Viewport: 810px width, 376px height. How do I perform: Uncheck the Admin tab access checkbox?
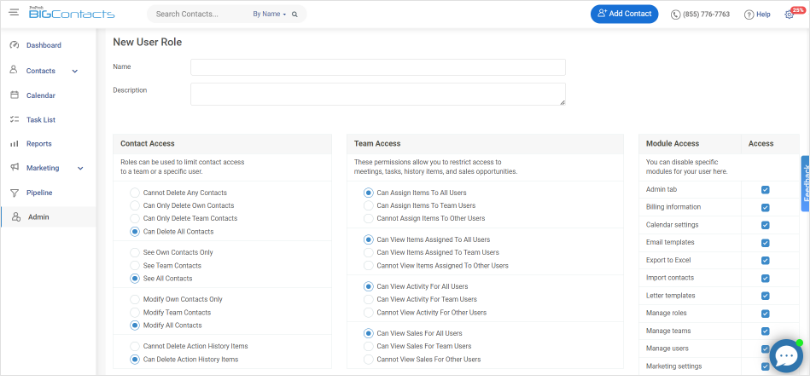[x=765, y=190]
